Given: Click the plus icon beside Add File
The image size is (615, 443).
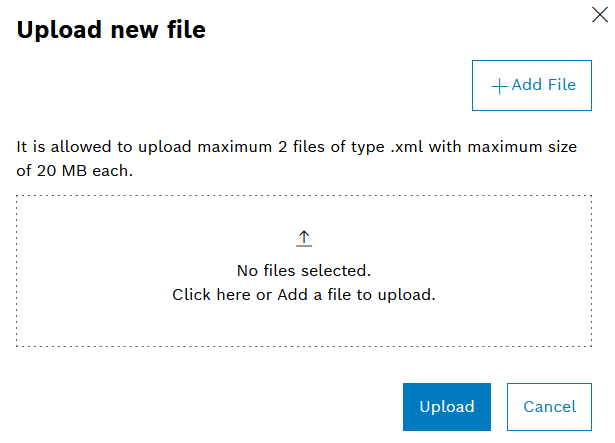Looking at the screenshot, I should (x=499, y=86).
